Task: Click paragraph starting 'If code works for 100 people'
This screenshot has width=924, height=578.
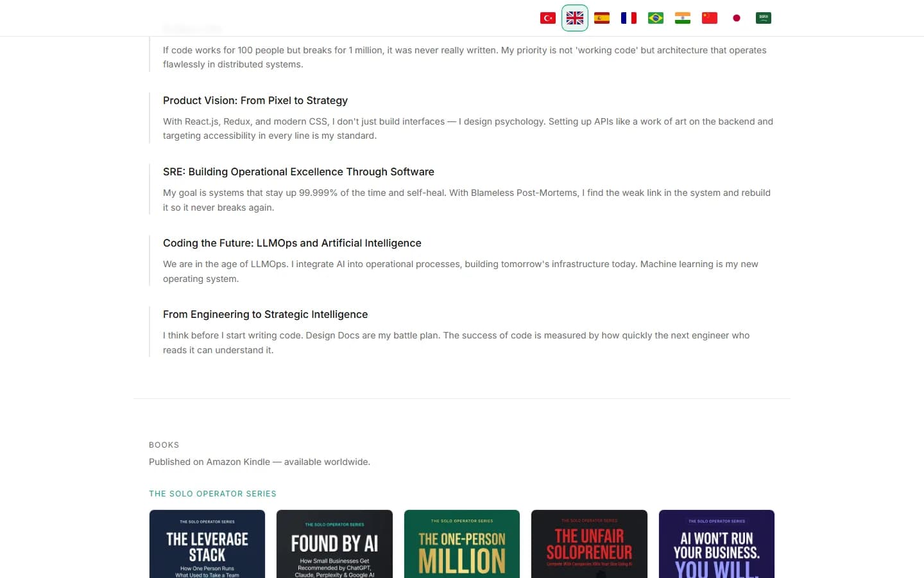Action: [465, 57]
